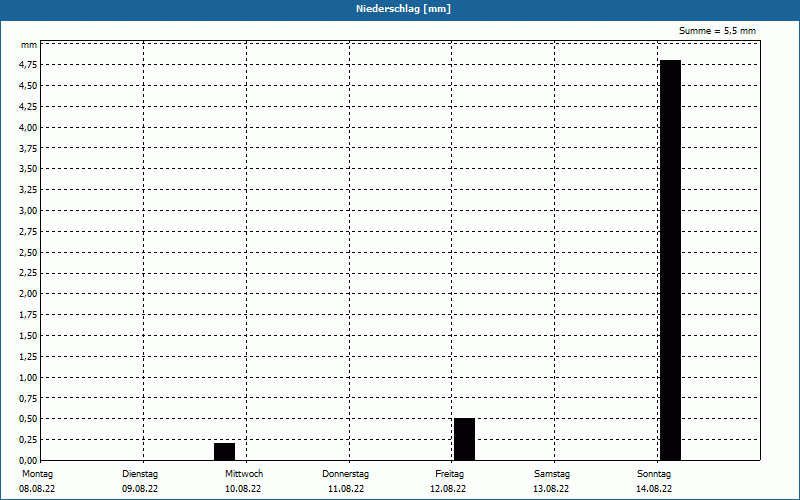The height and width of the screenshot is (500, 800).
Task: Click the 3,50 axis value
Action: tap(29, 169)
